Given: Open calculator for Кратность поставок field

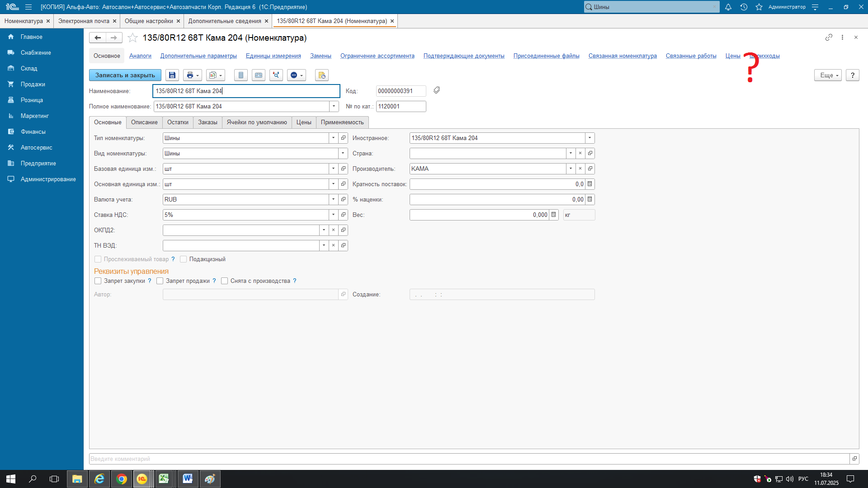Looking at the screenshot, I should [590, 184].
